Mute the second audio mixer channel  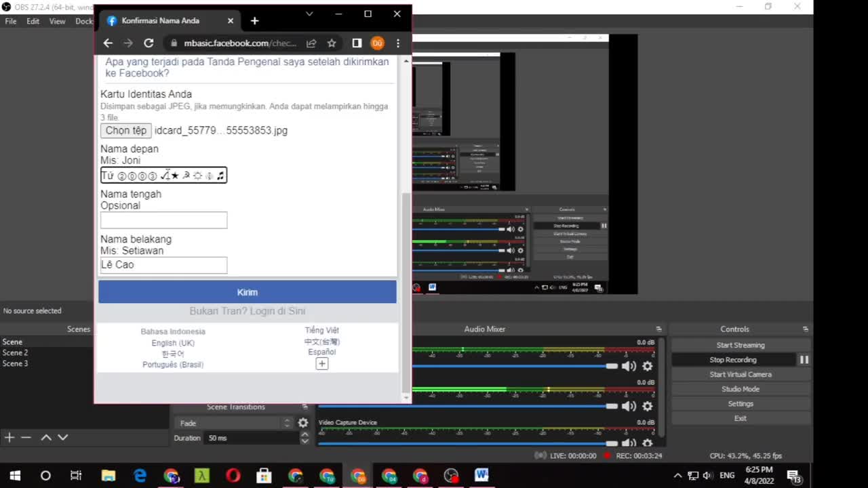(x=629, y=406)
